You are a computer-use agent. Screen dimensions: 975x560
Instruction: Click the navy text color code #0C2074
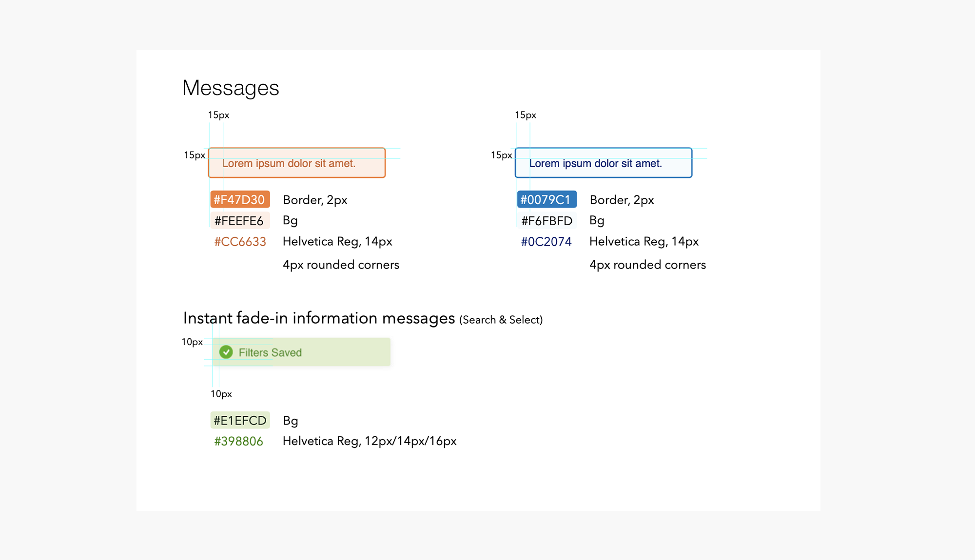[x=546, y=242]
